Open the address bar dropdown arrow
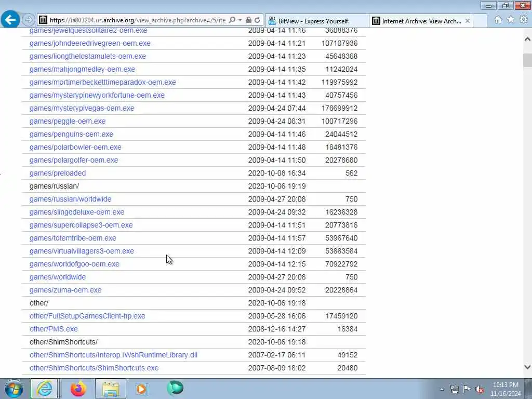 (x=240, y=20)
